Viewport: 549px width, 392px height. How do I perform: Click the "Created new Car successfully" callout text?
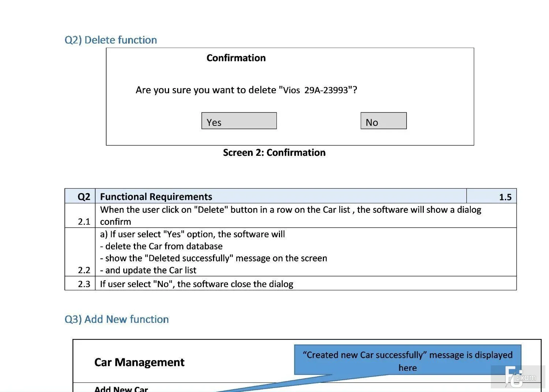pyautogui.click(x=408, y=361)
